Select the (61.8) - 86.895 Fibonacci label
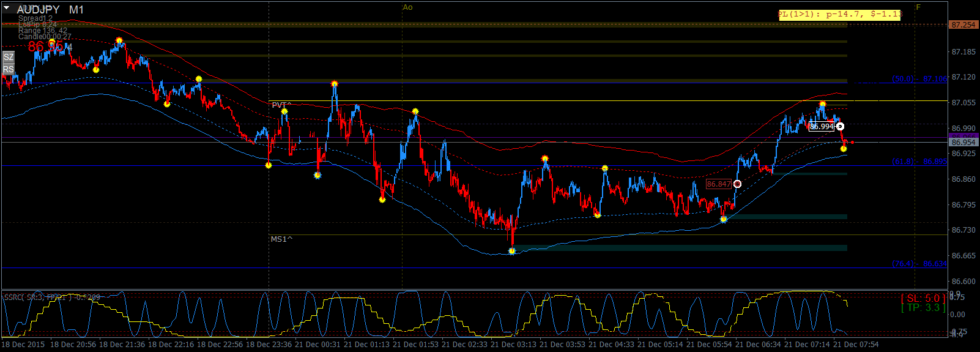The image size is (980, 352). point(919,162)
